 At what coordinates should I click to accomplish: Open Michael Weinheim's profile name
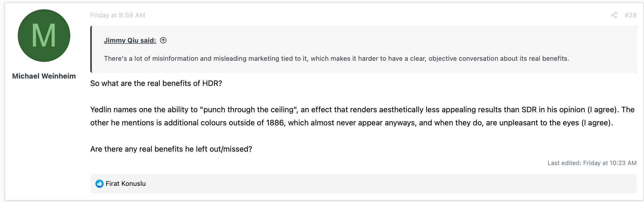click(44, 76)
